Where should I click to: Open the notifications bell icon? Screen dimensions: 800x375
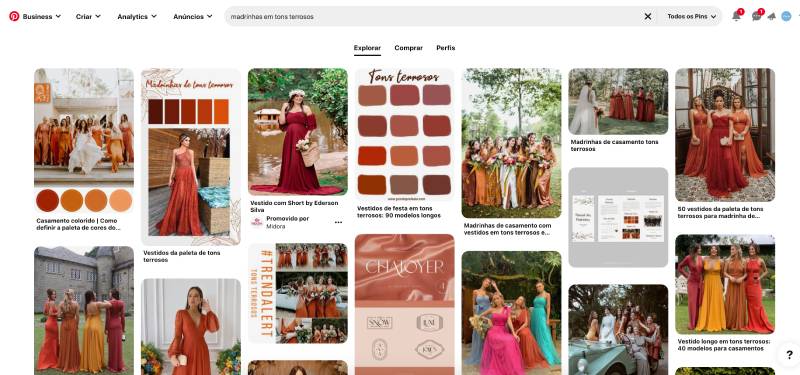point(736,16)
